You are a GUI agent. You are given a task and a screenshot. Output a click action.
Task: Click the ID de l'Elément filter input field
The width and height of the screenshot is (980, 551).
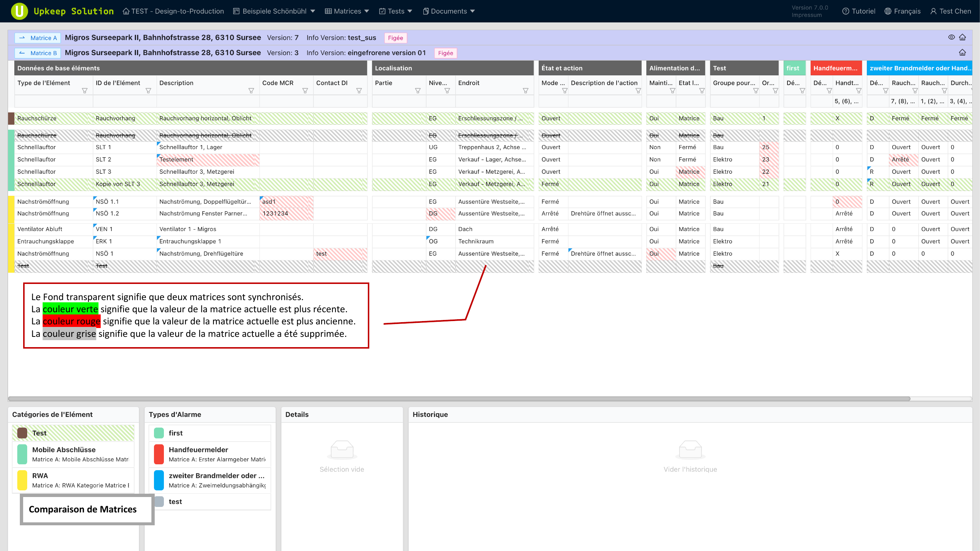(125, 101)
